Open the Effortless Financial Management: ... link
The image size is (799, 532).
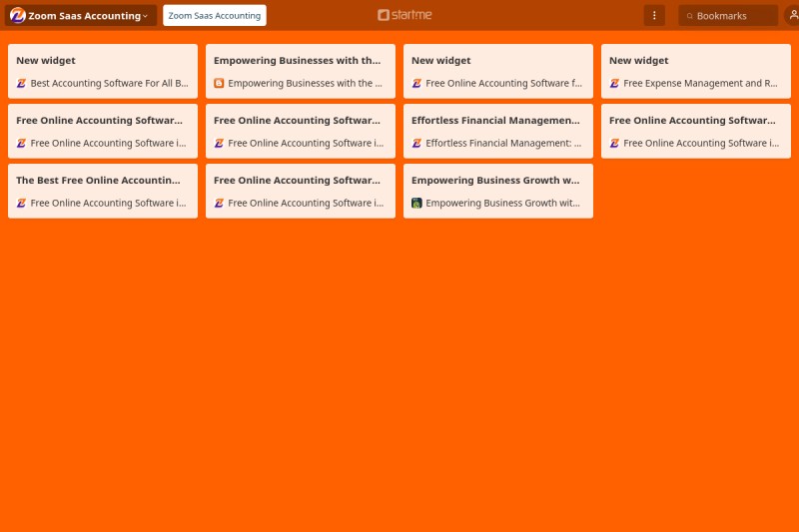pos(503,143)
